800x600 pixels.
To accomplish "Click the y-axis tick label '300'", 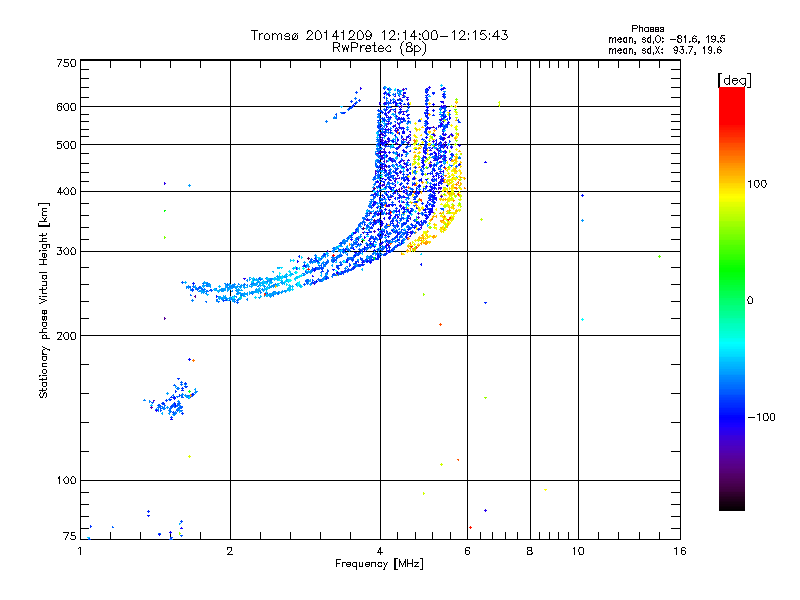I will pyautogui.click(x=66, y=252).
